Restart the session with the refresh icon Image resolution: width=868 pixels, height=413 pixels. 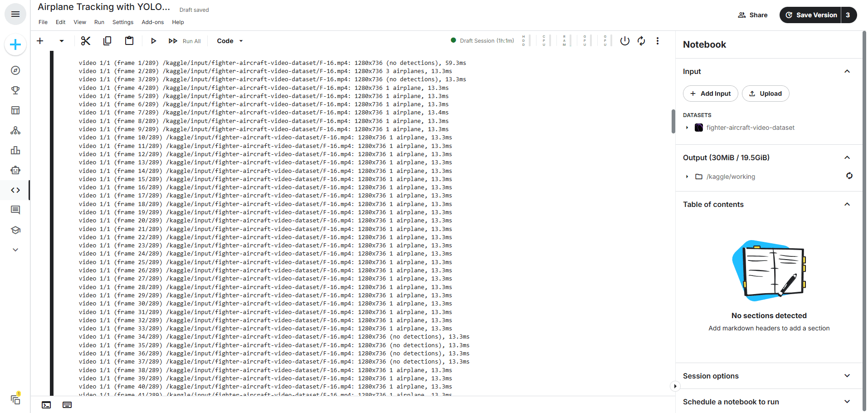(641, 41)
